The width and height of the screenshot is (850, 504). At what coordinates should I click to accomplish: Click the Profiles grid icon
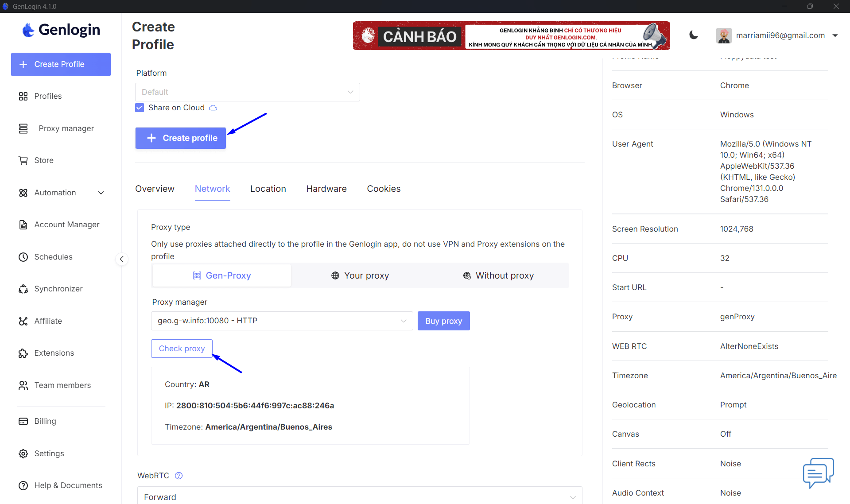tap(23, 96)
